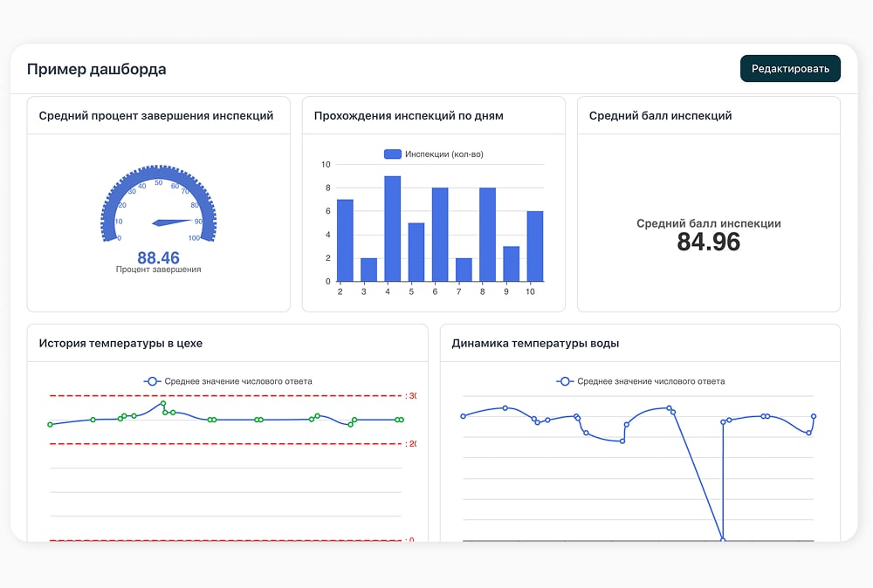Viewport: 873px width, 588px height.
Task: Select the bar for day 6
Action: pos(440,235)
